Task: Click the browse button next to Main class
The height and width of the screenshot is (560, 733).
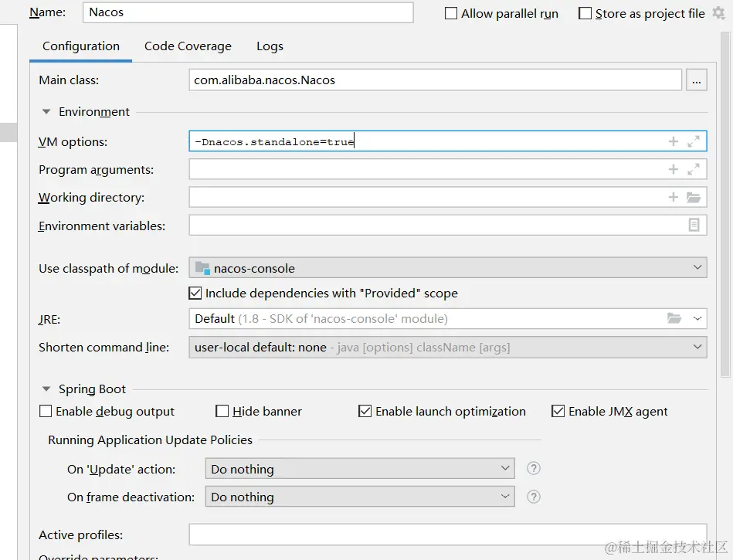Action: pyautogui.click(x=697, y=80)
